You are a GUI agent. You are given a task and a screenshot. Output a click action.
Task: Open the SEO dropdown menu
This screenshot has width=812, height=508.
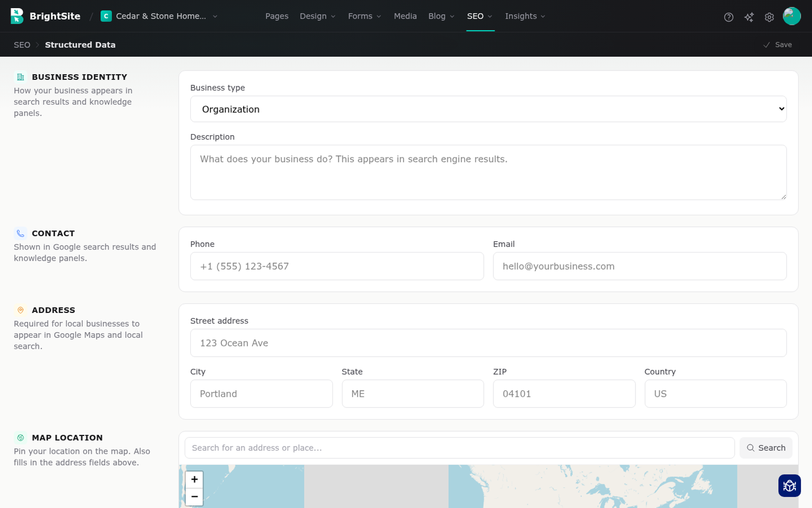click(480, 16)
